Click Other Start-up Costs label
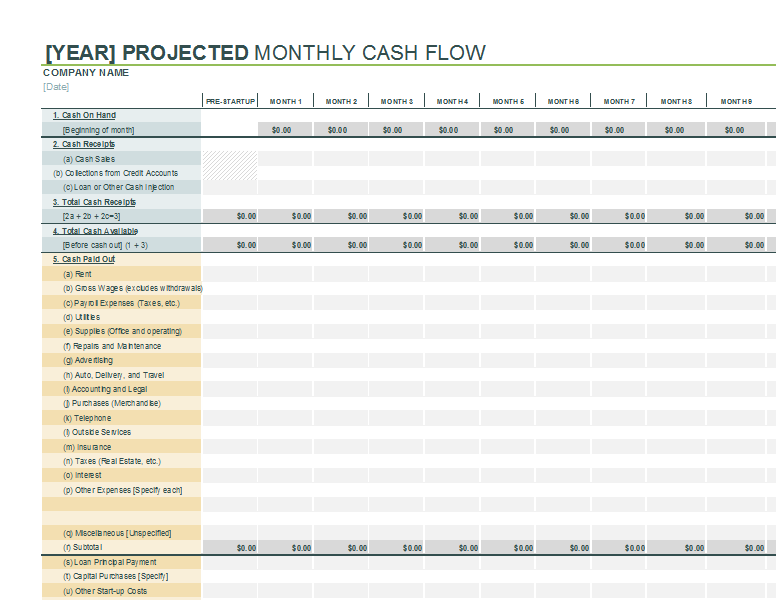776x600 pixels. tap(104, 591)
